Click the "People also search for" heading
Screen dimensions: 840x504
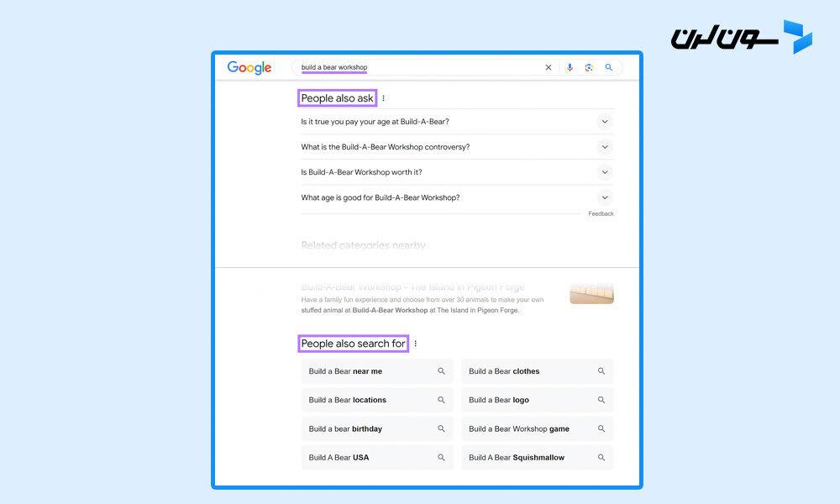click(x=353, y=344)
